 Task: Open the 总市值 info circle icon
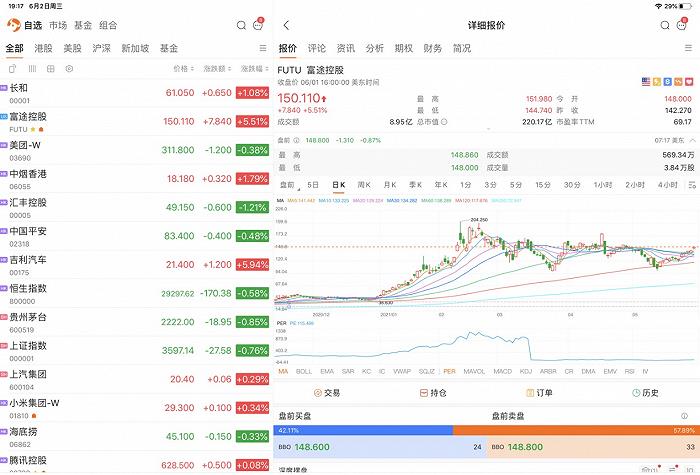(x=444, y=122)
